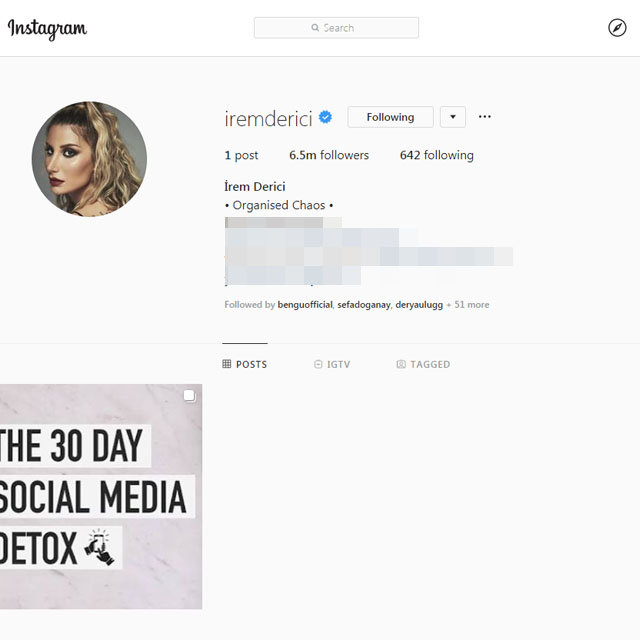The width and height of the screenshot is (640, 640).
Task: Click the search magnifier icon
Action: point(315,28)
